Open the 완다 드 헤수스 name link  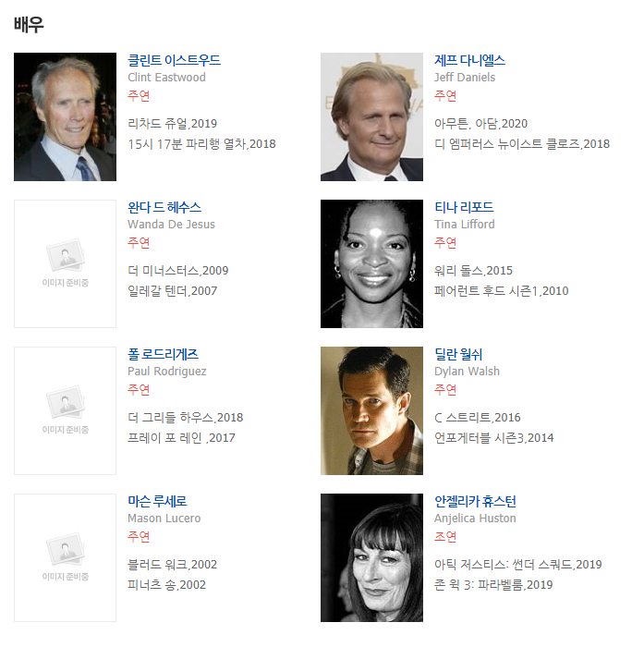164,207
